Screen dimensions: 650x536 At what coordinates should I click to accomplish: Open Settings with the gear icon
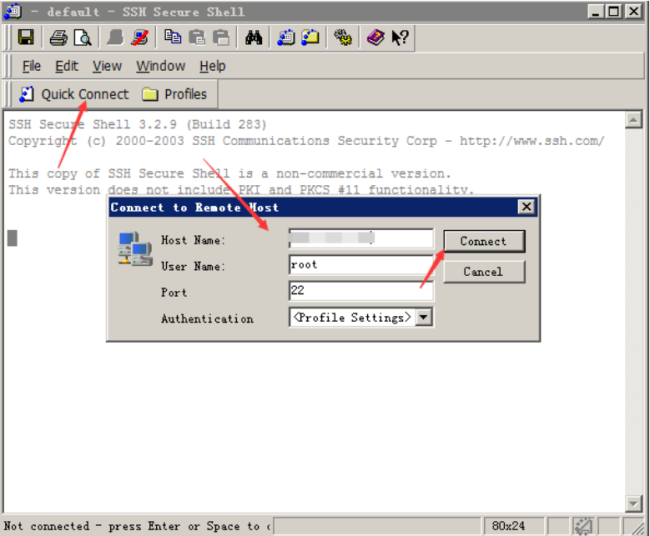(343, 38)
